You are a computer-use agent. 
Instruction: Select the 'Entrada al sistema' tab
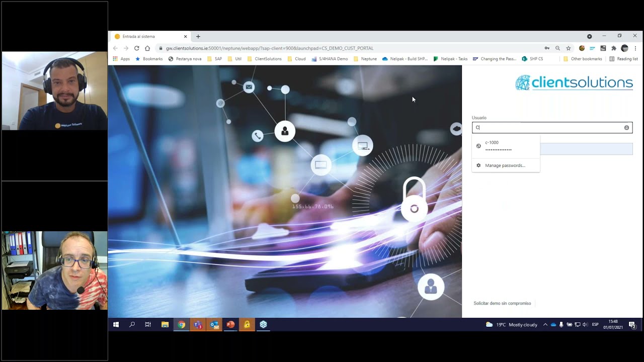click(151, 36)
